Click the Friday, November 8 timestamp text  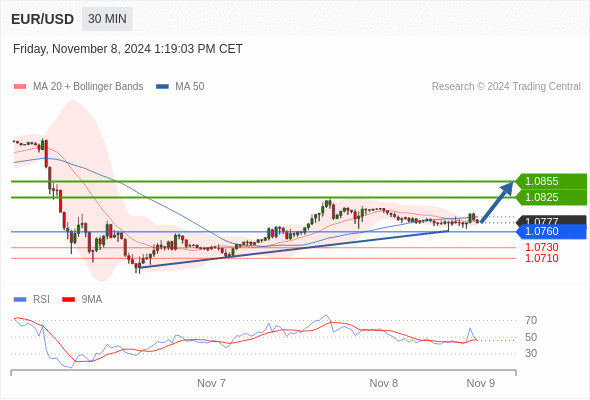[x=128, y=49]
